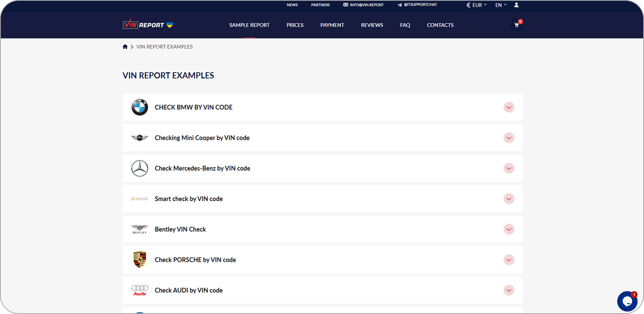Open the EN language dropdown

(501, 5)
